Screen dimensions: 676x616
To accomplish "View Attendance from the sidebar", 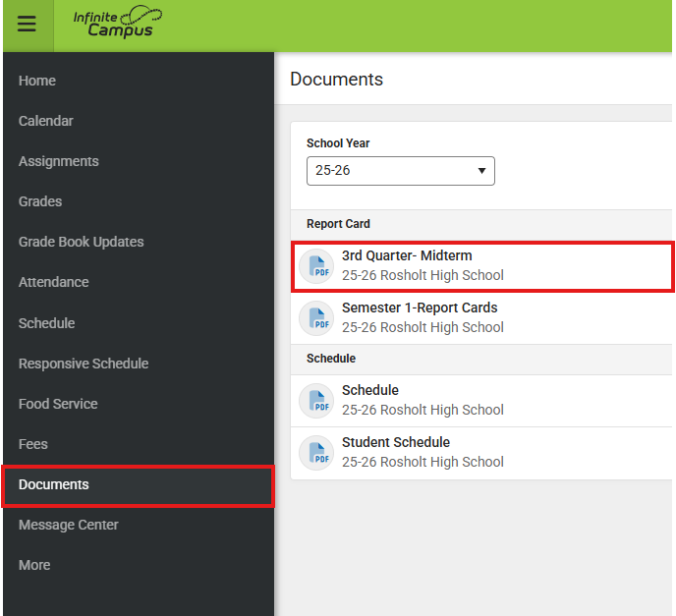I will tap(54, 282).
